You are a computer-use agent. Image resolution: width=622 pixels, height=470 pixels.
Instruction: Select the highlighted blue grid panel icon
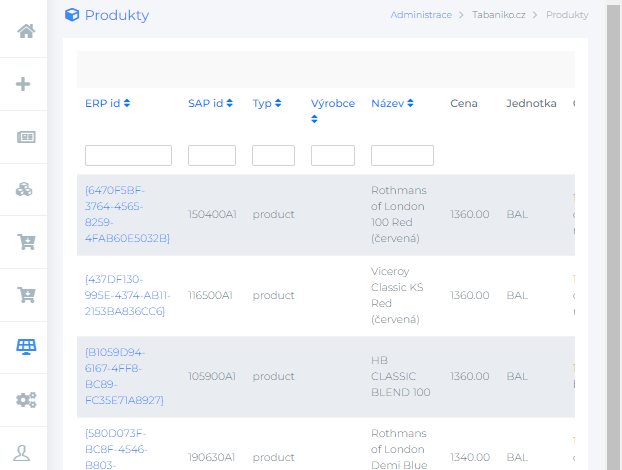point(26,347)
